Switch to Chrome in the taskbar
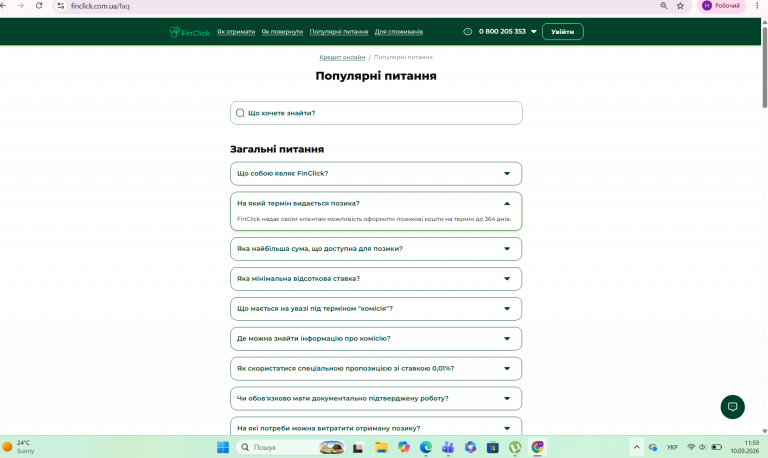The height and width of the screenshot is (458, 768). tap(537, 447)
